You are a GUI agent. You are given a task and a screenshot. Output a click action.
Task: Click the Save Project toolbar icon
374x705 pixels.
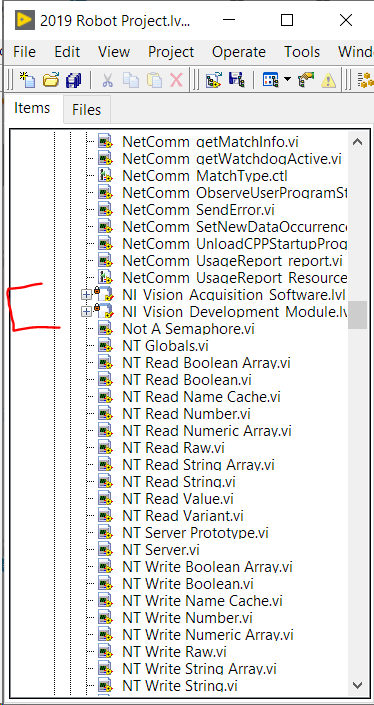coord(236,81)
